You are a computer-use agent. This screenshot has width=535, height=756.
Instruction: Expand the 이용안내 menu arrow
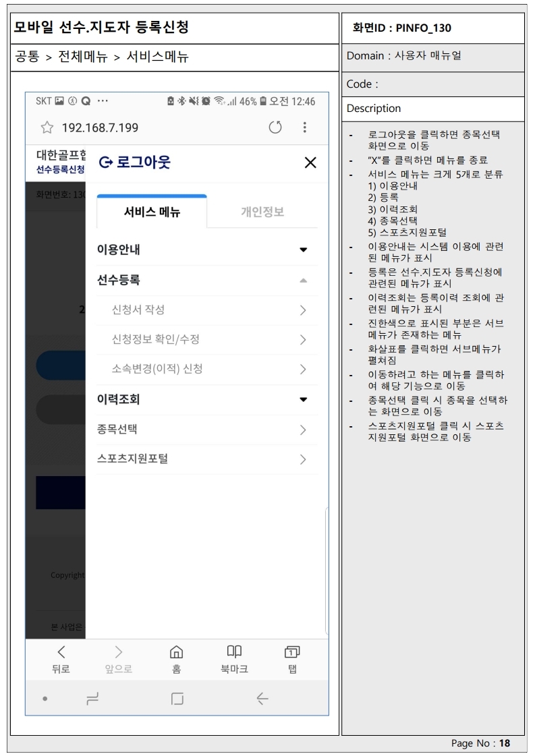click(303, 250)
